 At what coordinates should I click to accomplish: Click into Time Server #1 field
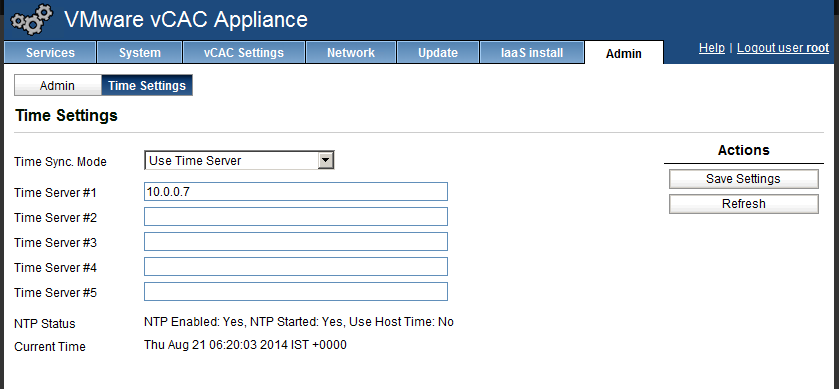pyautogui.click(x=296, y=192)
